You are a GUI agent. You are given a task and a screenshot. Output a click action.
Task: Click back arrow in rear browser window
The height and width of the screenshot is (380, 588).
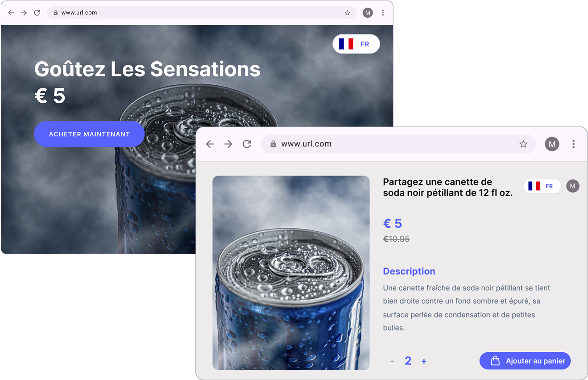pos(11,13)
